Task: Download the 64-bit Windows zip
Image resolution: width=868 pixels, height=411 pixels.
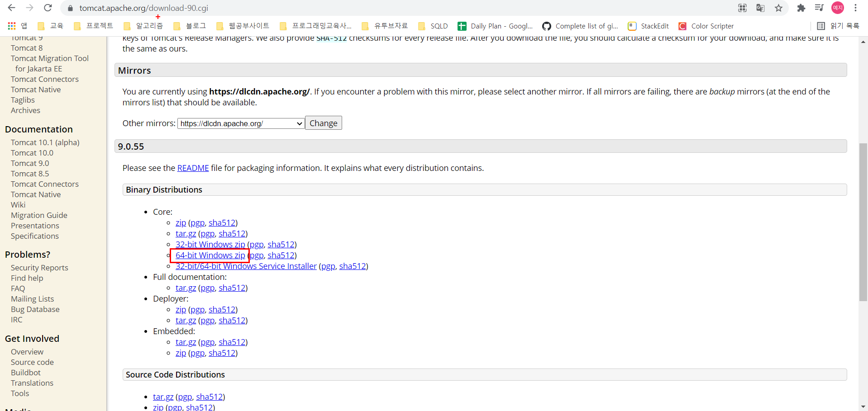Action: point(210,255)
